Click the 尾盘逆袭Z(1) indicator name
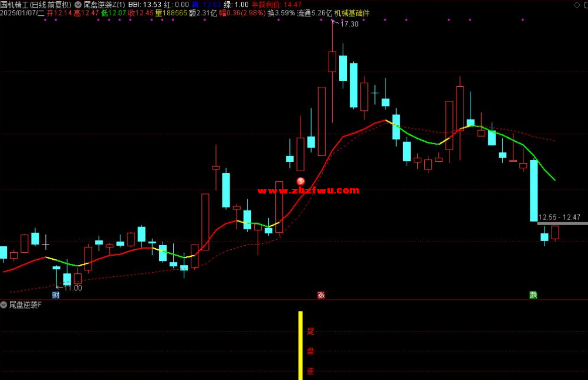 104,5
